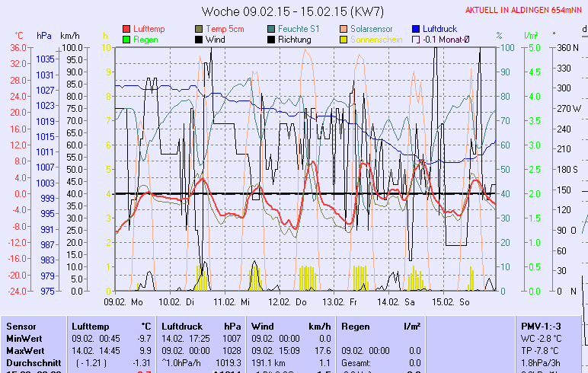Click the yellow Sonnenschein legend square
588x373 pixels.
(x=344, y=40)
